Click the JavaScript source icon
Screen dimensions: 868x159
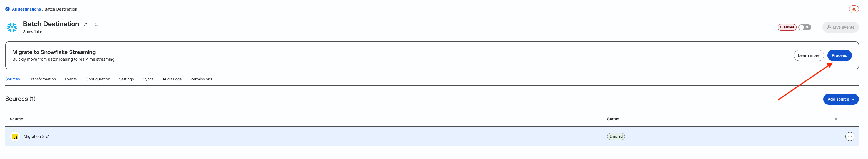click(15, 137)
